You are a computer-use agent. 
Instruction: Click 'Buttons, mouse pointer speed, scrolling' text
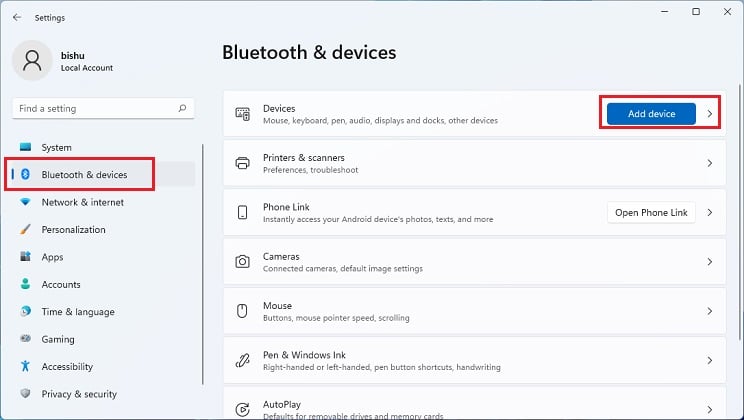336,318
